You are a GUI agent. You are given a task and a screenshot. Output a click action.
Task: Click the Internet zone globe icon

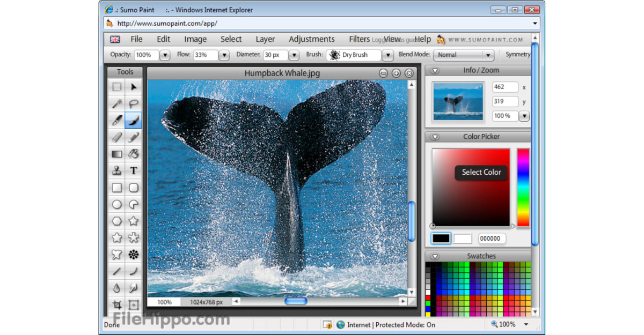340,324
